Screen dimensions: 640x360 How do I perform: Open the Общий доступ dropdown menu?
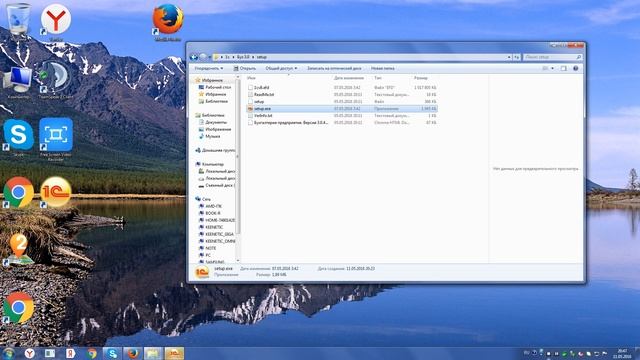pyautogui.click(x=281, y=69)
